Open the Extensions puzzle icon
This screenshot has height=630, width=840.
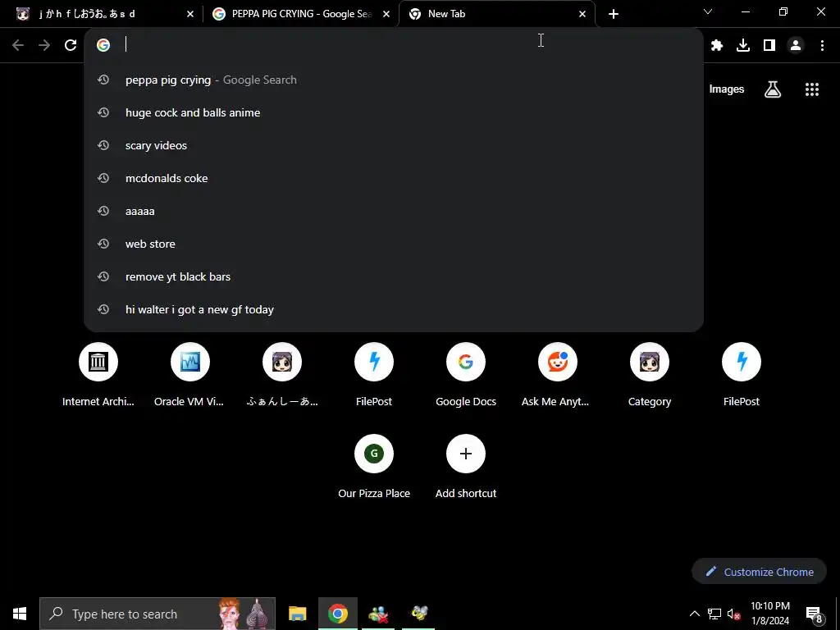click(x=717, y=46)
